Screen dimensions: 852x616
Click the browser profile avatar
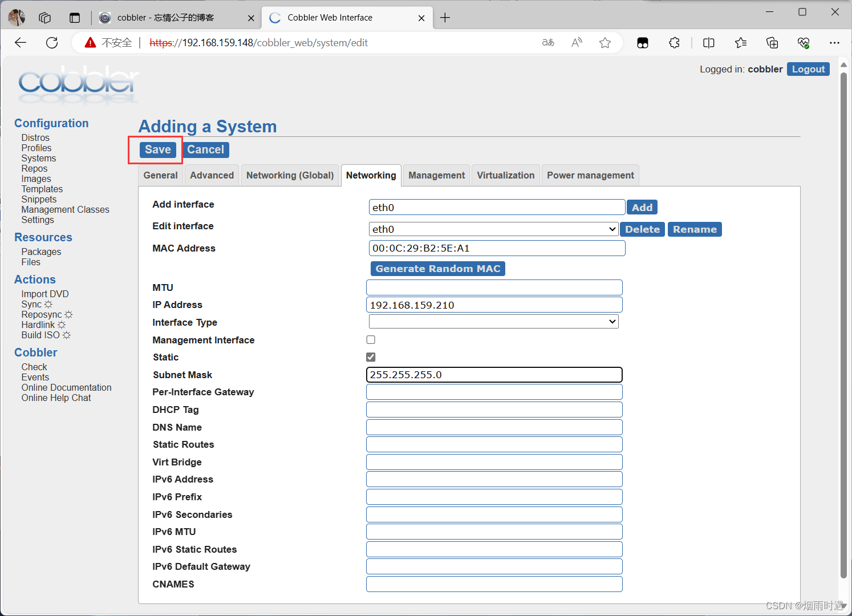click(17, 18)
